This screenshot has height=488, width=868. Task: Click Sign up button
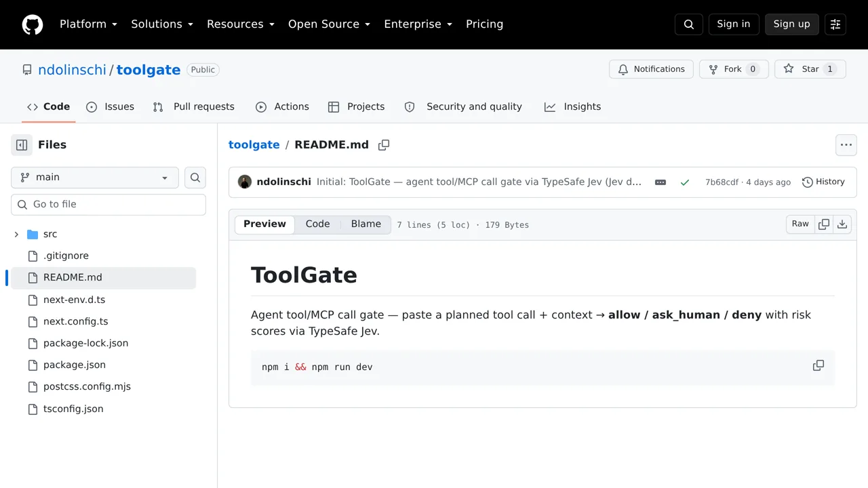coord(791,24)
